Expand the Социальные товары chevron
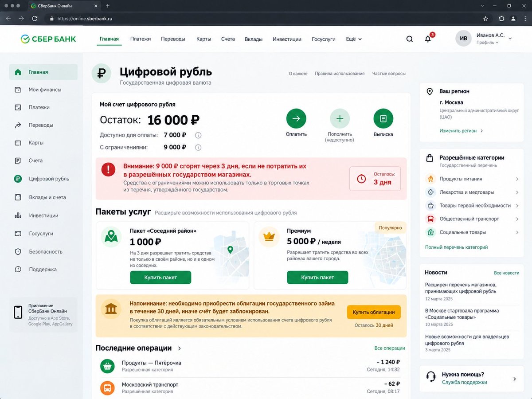The image size is (532, 399). point(517,232)
